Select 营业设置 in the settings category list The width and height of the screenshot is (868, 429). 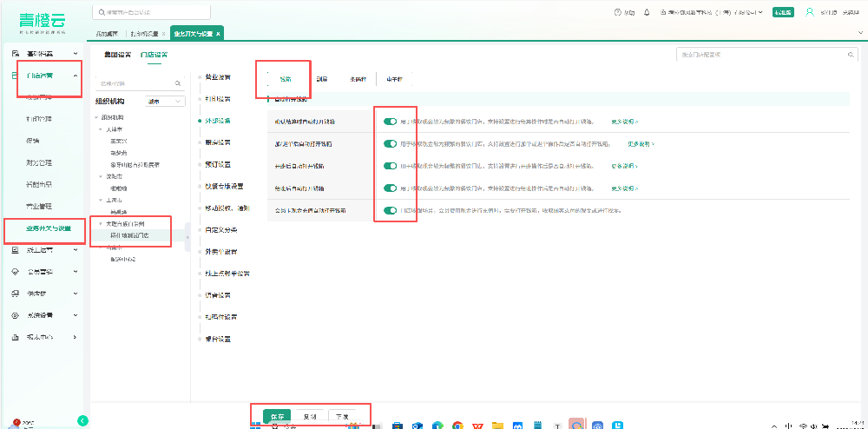(x=218, y=77)
